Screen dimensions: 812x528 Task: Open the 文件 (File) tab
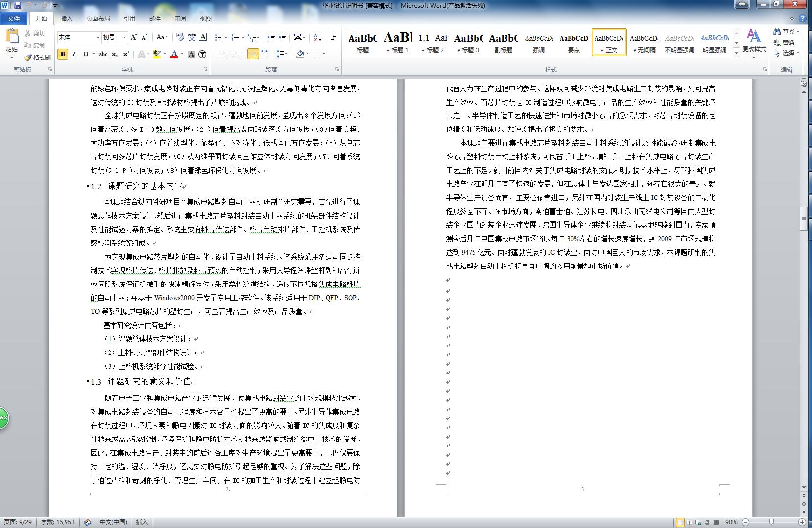(14, 18)
